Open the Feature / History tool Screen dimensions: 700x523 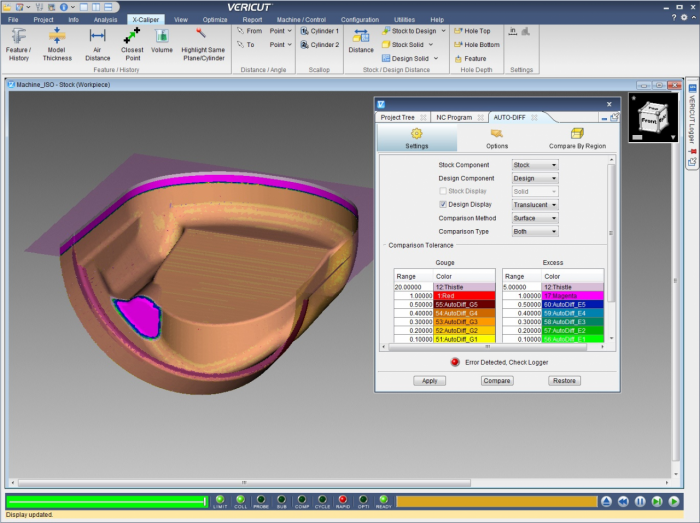coord(18,42)
